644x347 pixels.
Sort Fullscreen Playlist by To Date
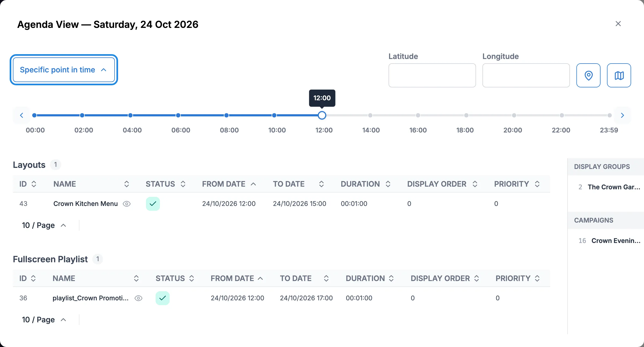point(326,278)
